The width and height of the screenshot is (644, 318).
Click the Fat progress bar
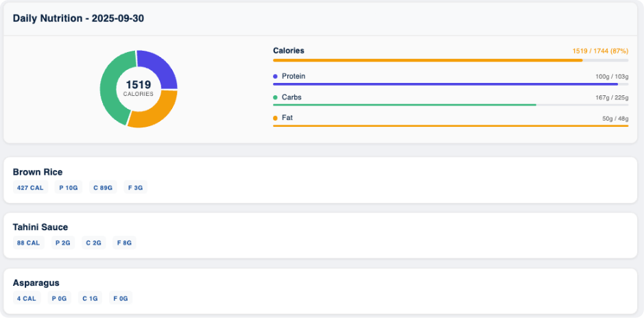[451, 126]
